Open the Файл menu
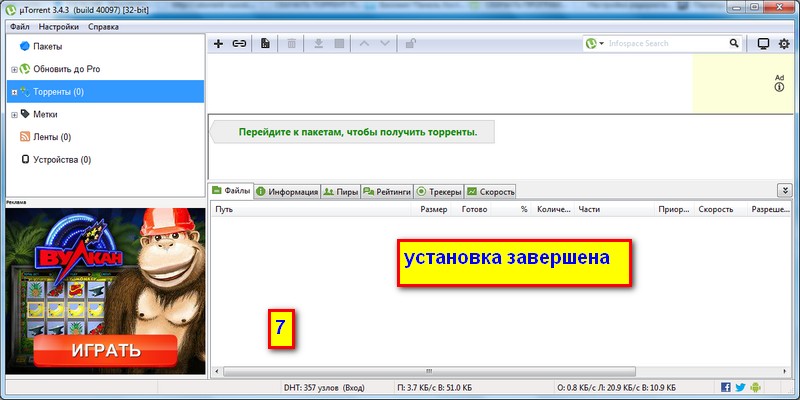This screenshot has width=800, height=400. coord(19,27)
